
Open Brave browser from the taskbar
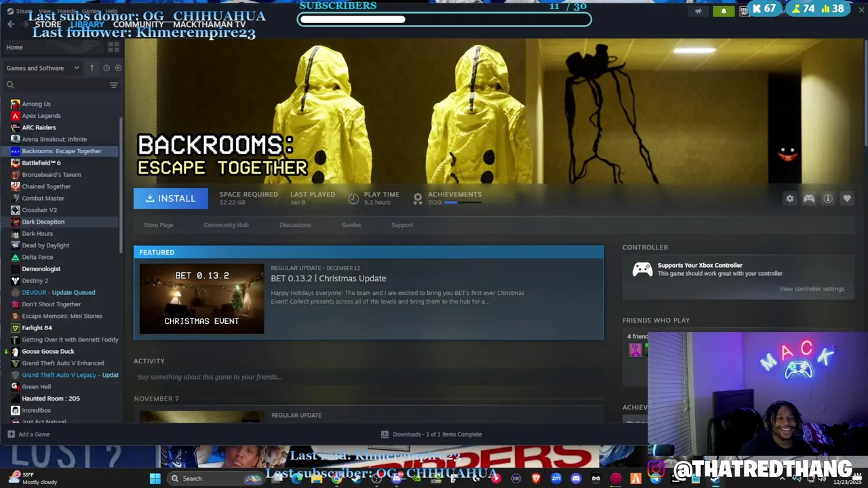536,479
